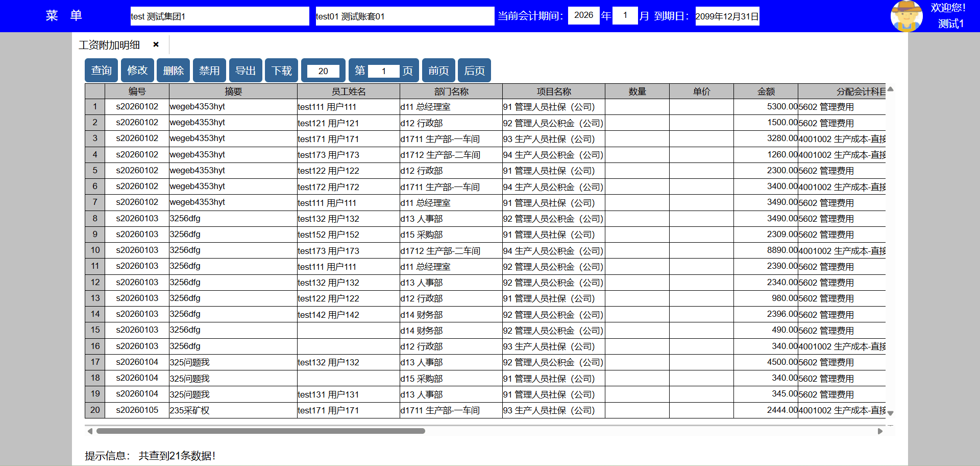
Task: Click the 修改 button
Action: point(137,71)
